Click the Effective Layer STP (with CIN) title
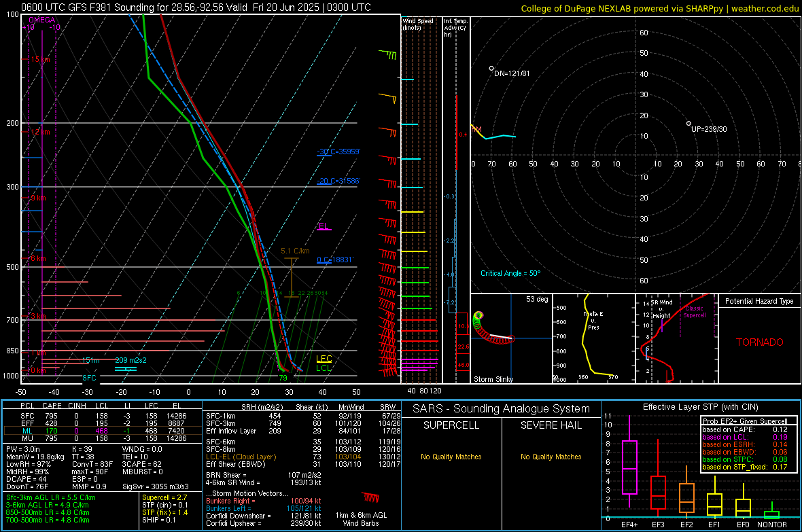802x532 pixels. pyautogui.click(x=700, y=407)
